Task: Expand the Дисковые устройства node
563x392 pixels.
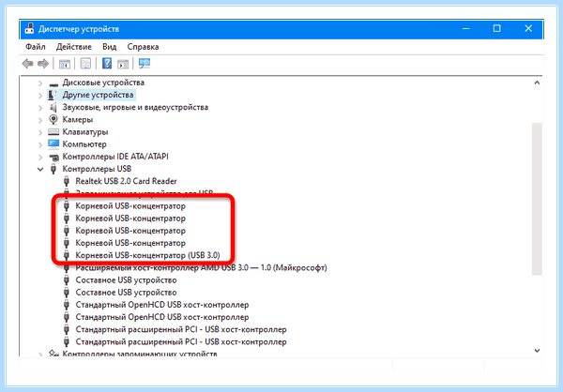Action: click(x=40, y=83)
